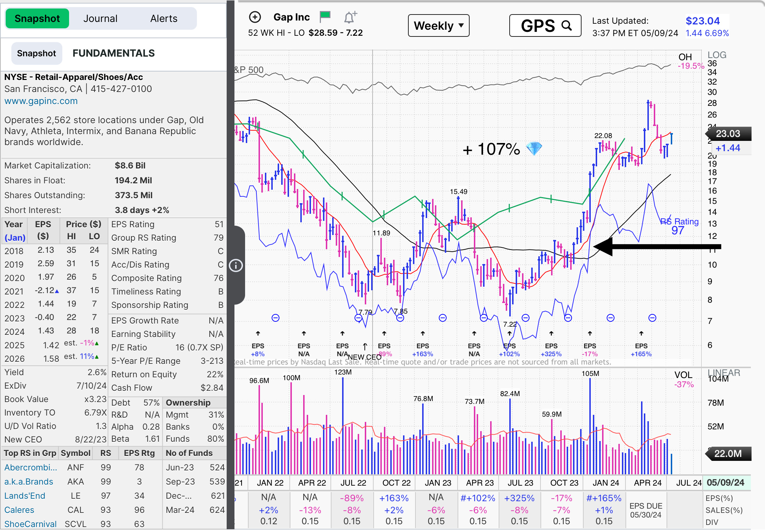Click the 2026 est. 11% estimate
Image resolution: width=765 pixels, height=532 pixels.
tap(81, 357)
